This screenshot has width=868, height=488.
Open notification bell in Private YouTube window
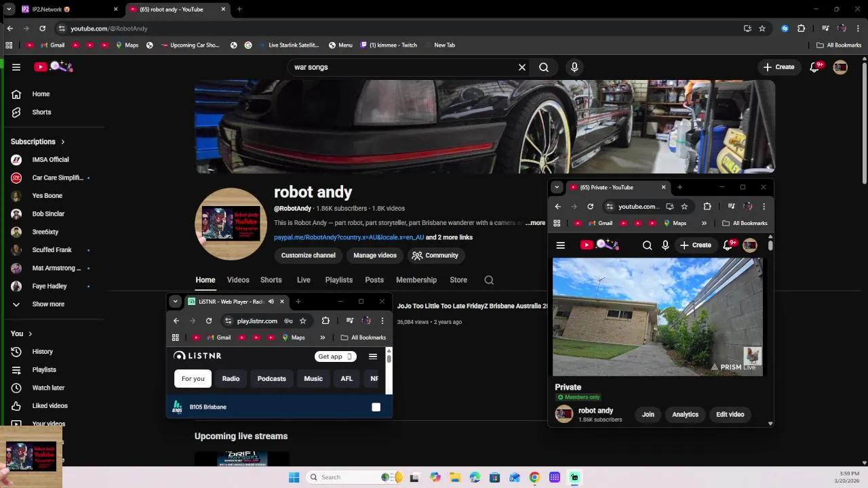[728, 245]
